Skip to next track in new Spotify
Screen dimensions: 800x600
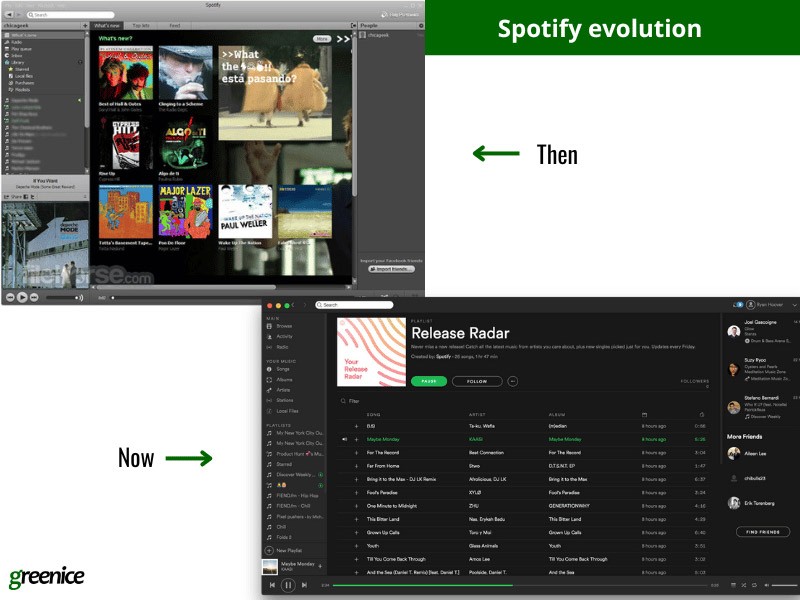pos(304,585)
